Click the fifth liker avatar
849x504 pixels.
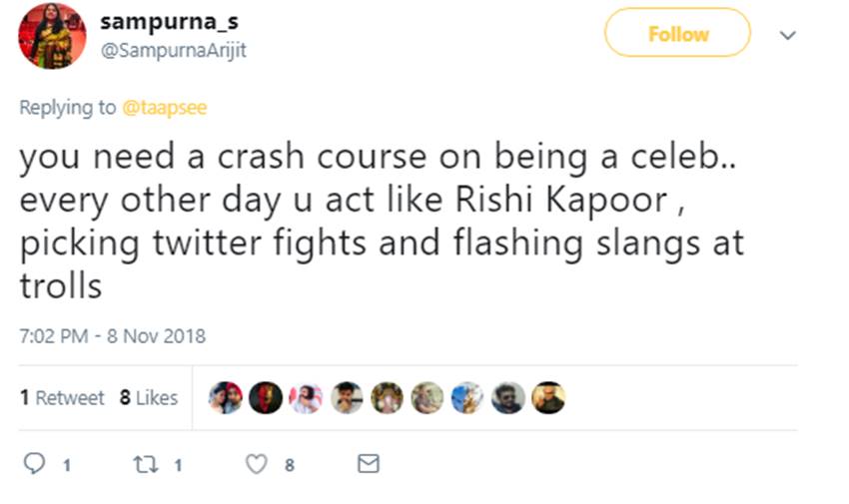pos(387,397)
